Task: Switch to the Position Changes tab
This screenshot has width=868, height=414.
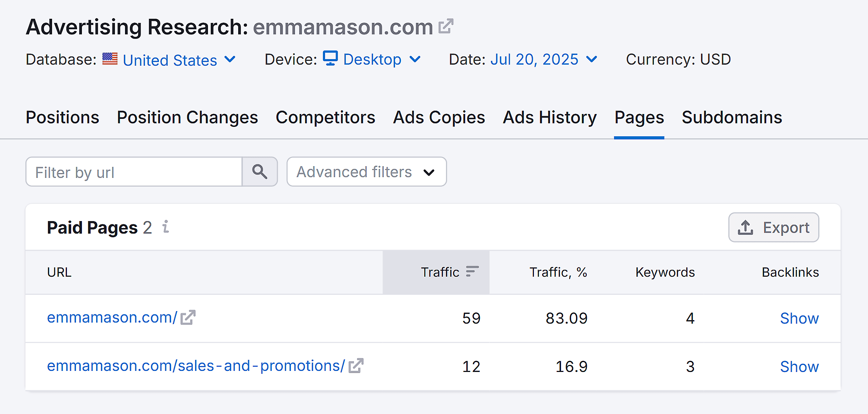Action: [x=187, y=117]
